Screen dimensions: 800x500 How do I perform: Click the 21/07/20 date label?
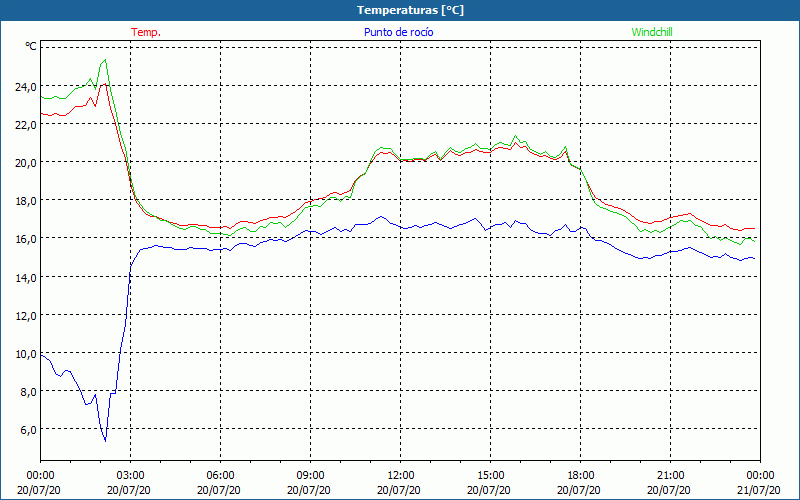pyautogui.click(x=759, y=490)
